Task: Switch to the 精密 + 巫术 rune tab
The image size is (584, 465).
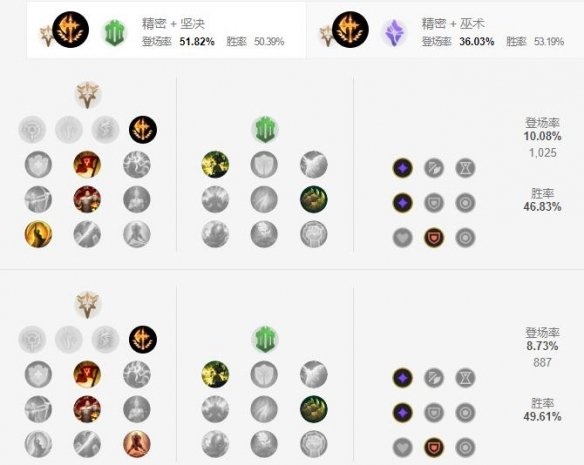Action: [x=445, y=30]
